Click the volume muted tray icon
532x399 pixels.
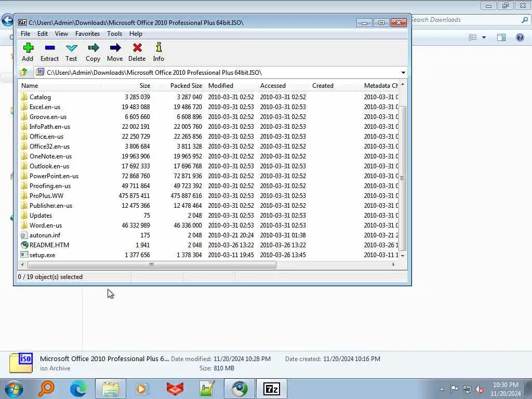pos(480,390)
